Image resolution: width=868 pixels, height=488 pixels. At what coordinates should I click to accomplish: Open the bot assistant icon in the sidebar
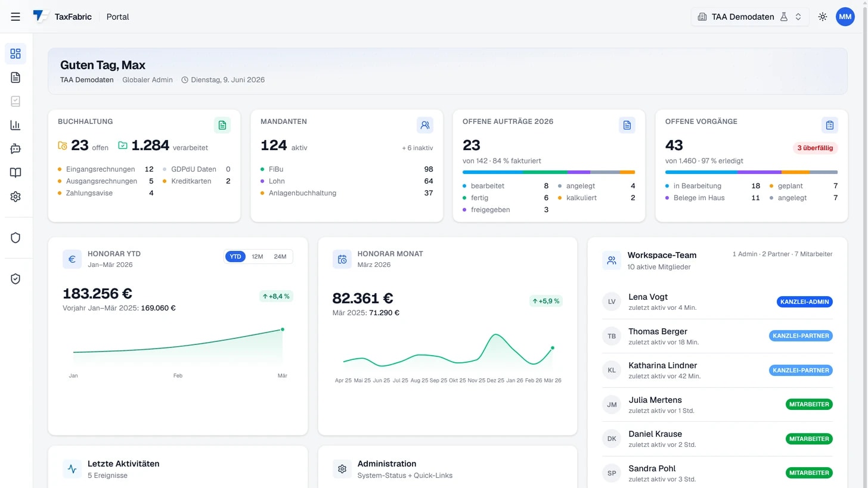pyautogui.click(x=15, y=149)
